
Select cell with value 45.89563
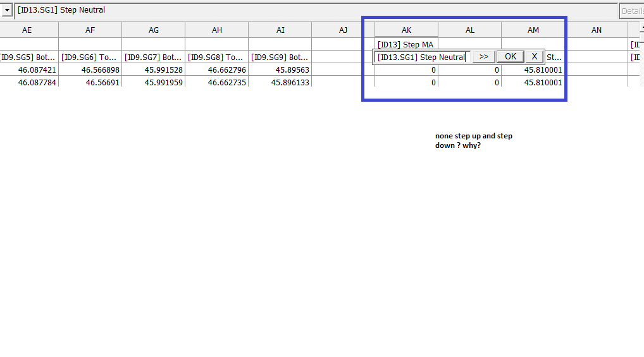[280, 70]
